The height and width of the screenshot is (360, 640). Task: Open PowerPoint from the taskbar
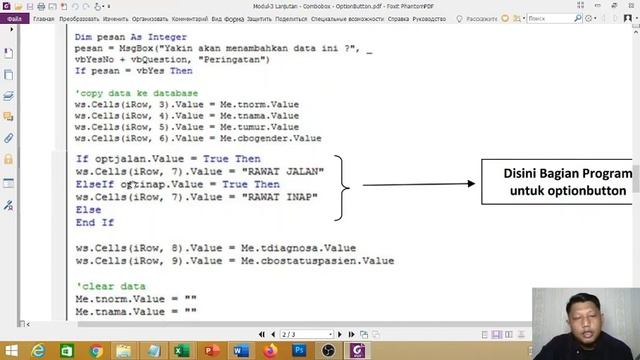coord(211,351)
